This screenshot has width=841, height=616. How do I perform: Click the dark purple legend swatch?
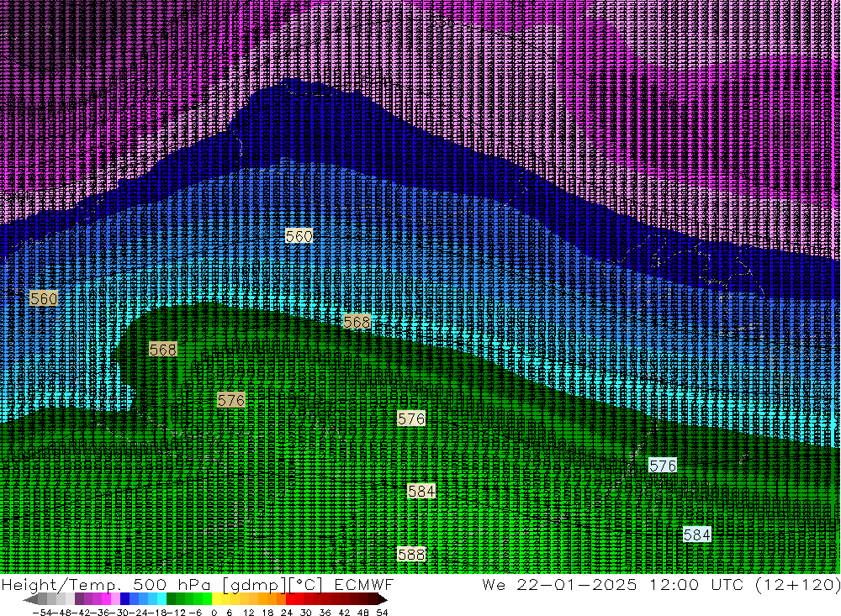pyautogui.click(x=79, y=599)
